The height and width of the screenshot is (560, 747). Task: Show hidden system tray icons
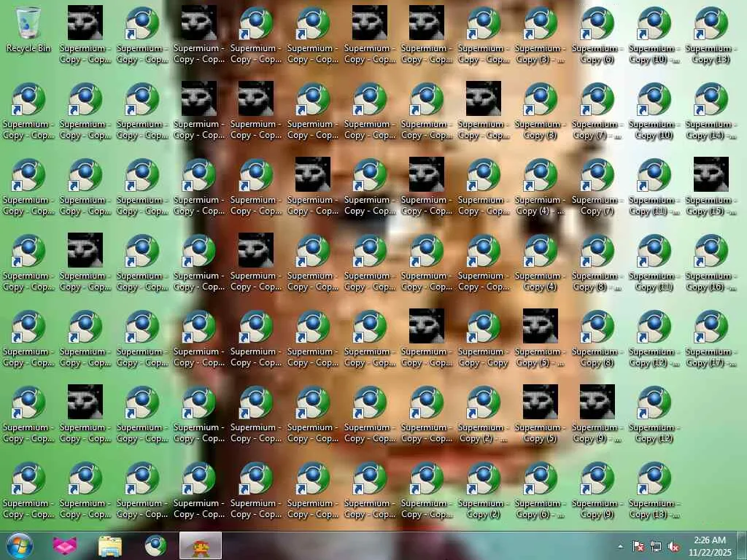[x=620, y=546]
